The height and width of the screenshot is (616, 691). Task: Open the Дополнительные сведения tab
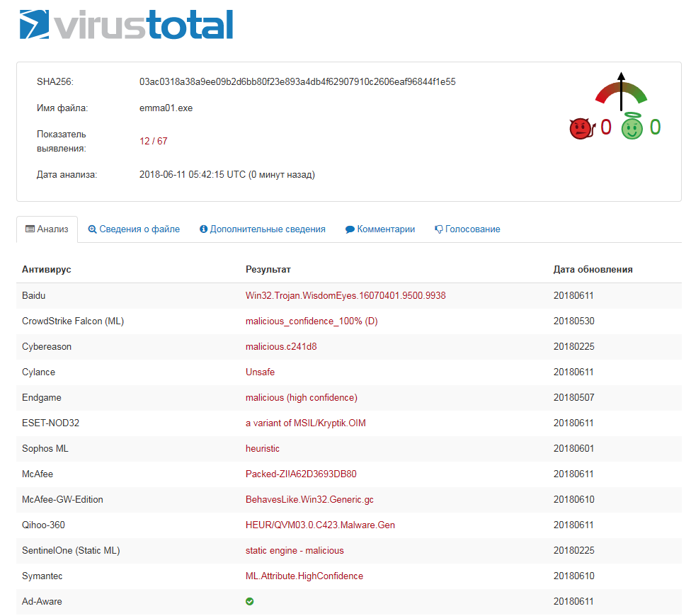(x=263, y=229)
